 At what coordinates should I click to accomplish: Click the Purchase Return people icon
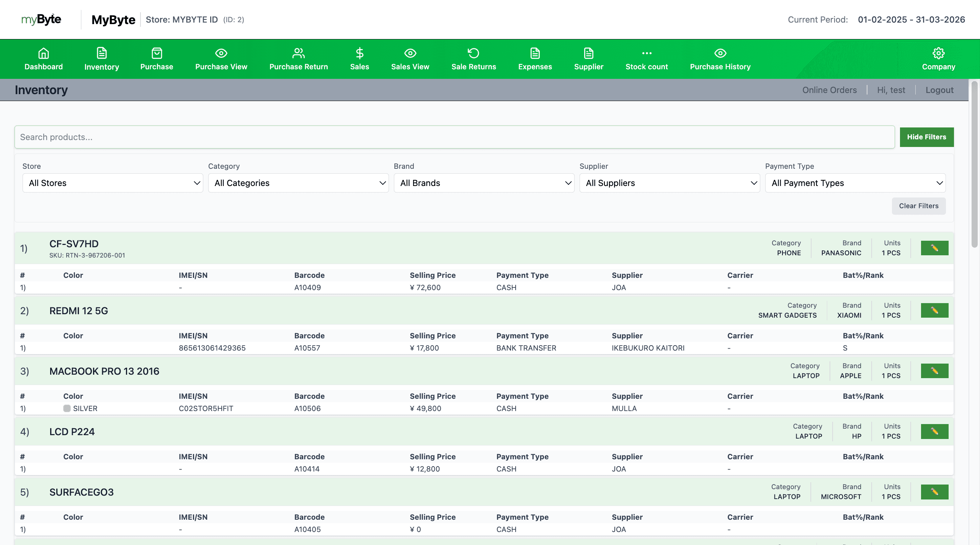(298, 53)
